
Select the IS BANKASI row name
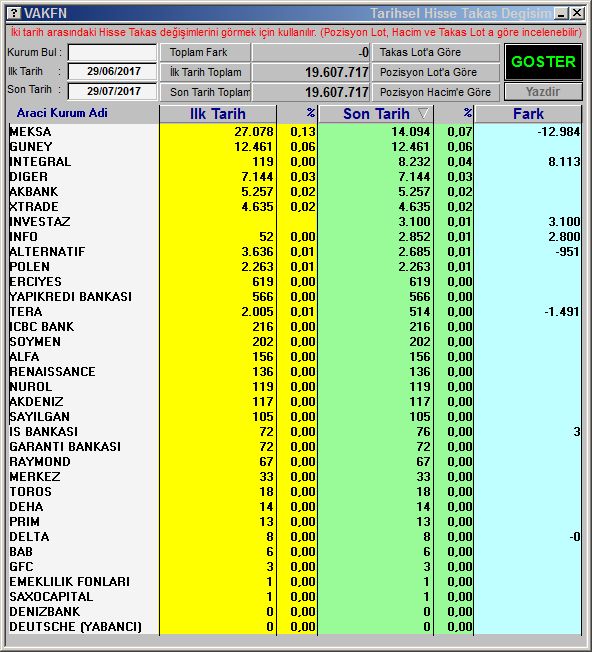(44, 432)
